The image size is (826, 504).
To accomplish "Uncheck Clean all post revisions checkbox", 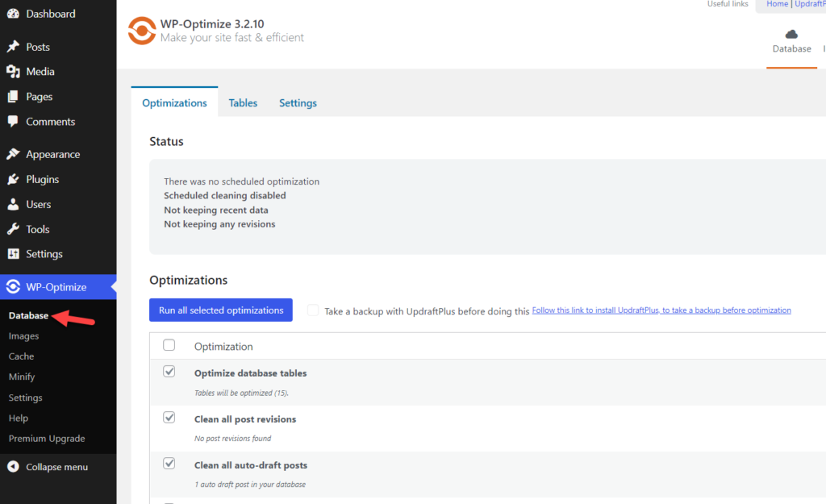I will pyautogui.click(x=169, y=418).
